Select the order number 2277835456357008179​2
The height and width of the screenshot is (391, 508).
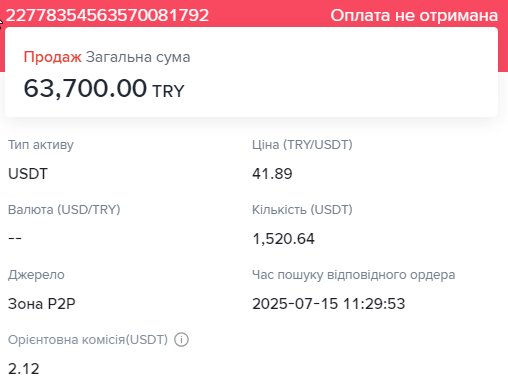[107, 15]
